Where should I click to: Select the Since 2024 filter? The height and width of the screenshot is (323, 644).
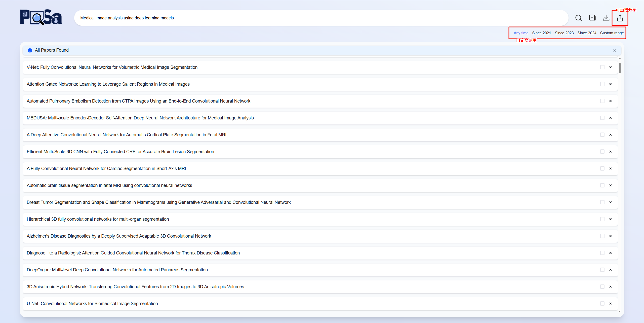coord(587,33)
